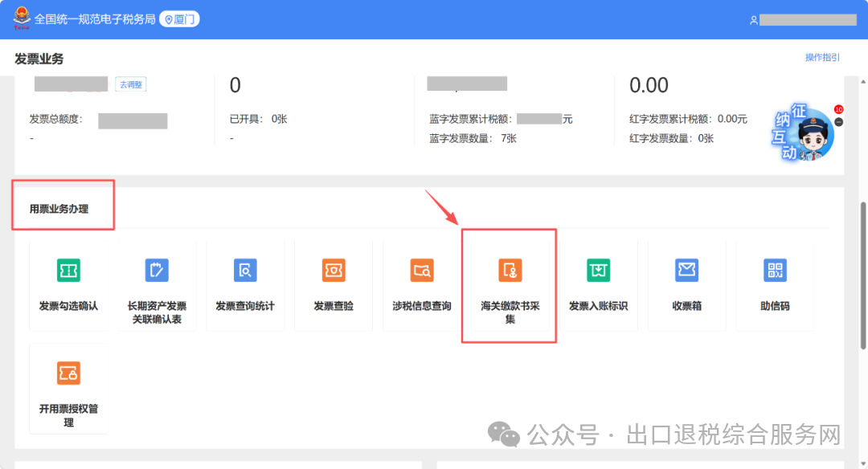868x469 pixels.
Task: Click the 去调整 button
Action: click(131, 84)
